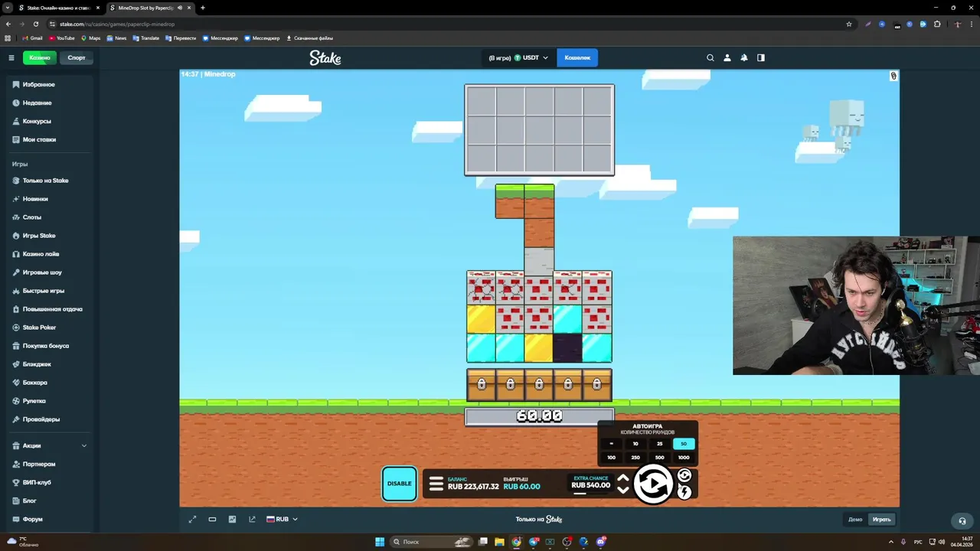Open Contests (Конкурсы) in sidebar

[50, 121]
